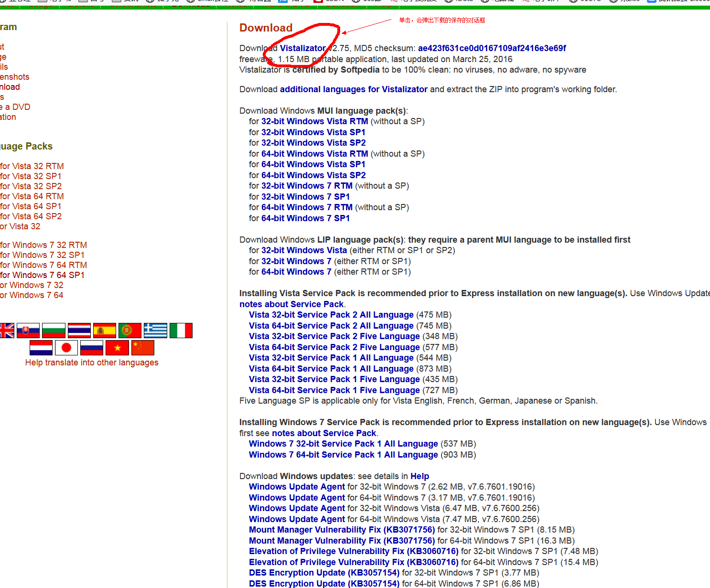710x588 pixels.
Task: Select the Spain flag language icon
Action: click(x=105, y=331)
